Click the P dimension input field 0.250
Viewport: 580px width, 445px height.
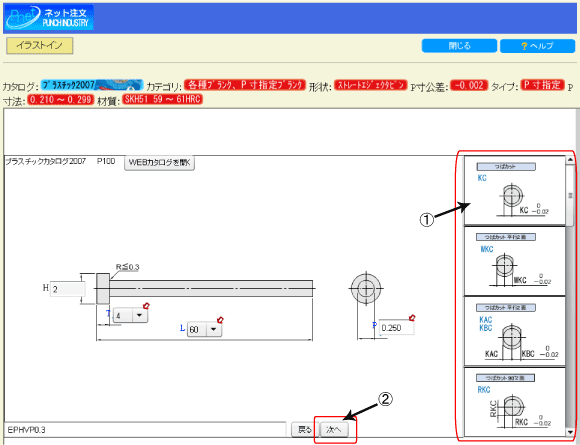pyautogui.click(x=397, y=328)
